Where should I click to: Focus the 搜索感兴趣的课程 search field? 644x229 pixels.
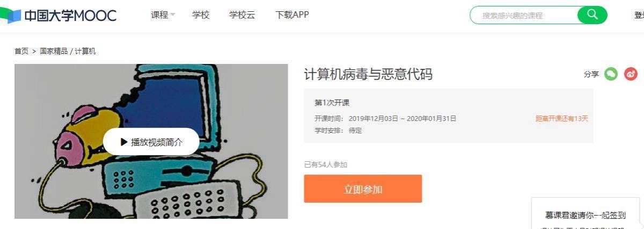pos(523,16)
